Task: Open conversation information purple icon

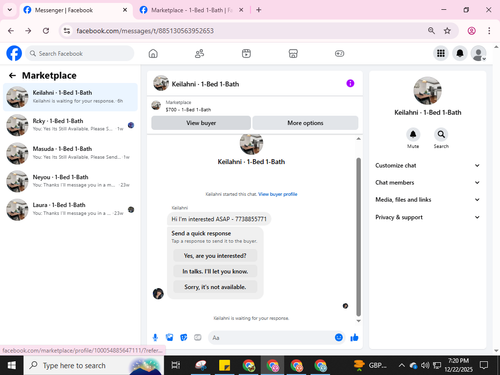Action: tap(350, 83)
